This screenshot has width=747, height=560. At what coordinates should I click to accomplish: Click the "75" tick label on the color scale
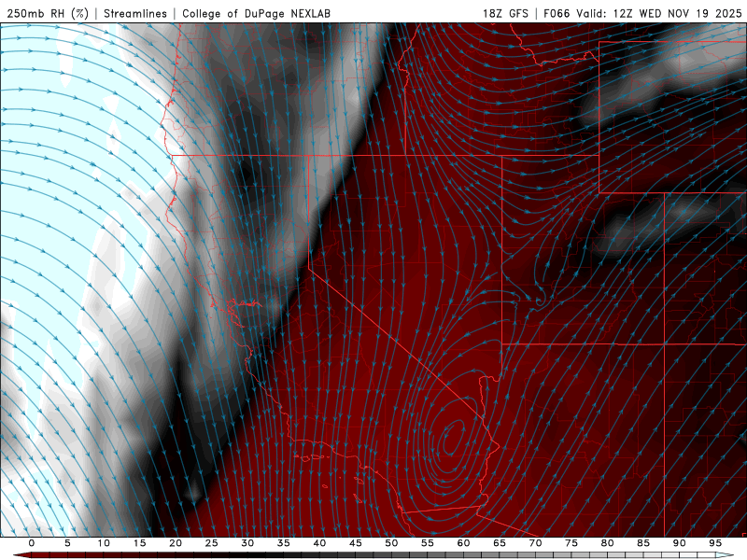(x=571, y=543)
